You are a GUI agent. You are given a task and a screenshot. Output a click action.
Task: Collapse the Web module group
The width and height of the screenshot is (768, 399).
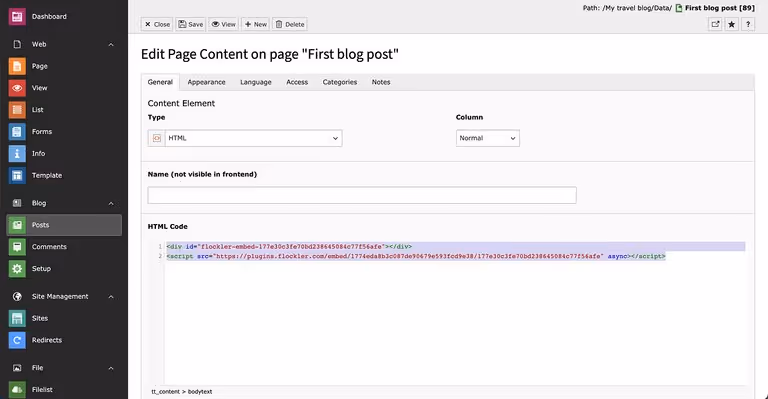click(111, 45)
